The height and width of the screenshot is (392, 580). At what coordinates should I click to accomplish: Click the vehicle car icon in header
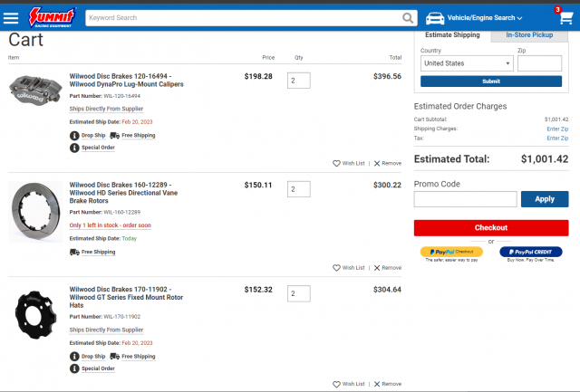435,18
